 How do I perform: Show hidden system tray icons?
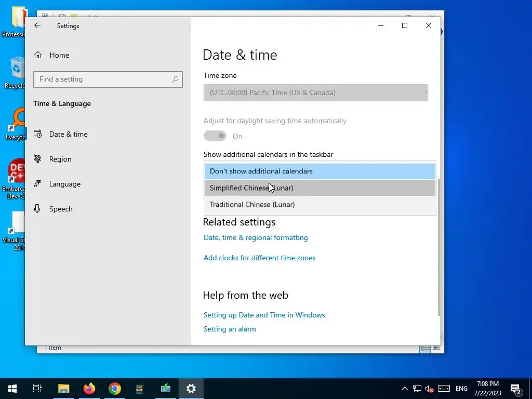pyautogui.click(x=404, y=389)
